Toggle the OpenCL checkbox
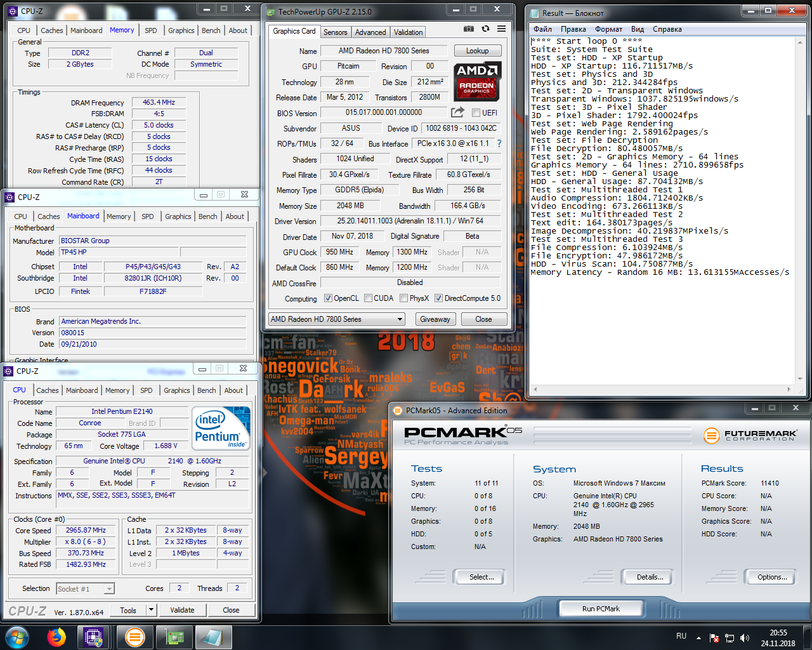 point(328,298)
